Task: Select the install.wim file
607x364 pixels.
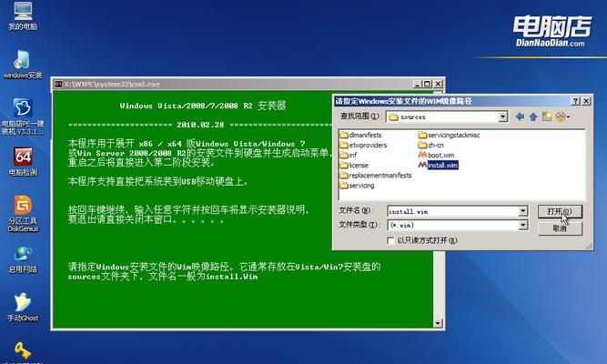Action: pos(439,165)
